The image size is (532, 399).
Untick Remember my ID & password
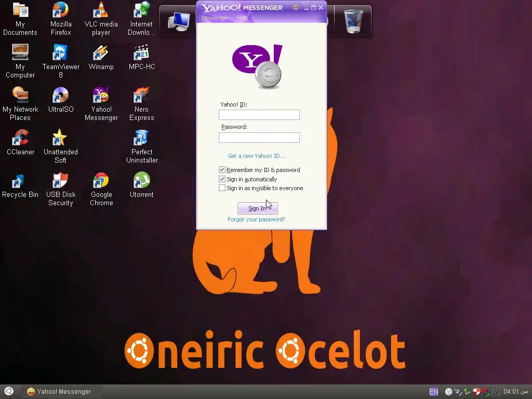222,170
